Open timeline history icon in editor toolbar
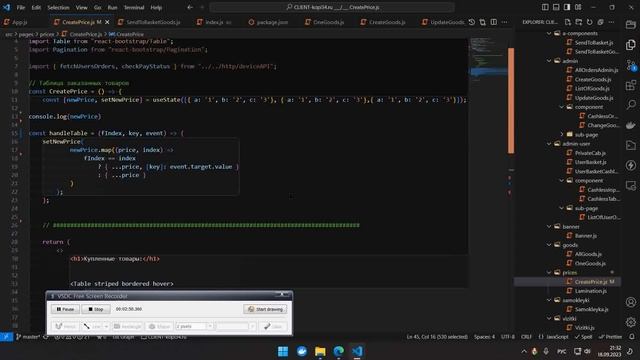This screenshot has height=360, width=640. [x=471, y=22]
